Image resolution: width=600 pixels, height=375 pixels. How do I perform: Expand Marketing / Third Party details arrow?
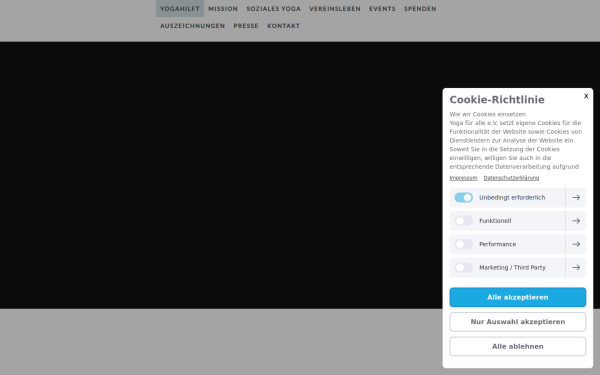point(576,267)
